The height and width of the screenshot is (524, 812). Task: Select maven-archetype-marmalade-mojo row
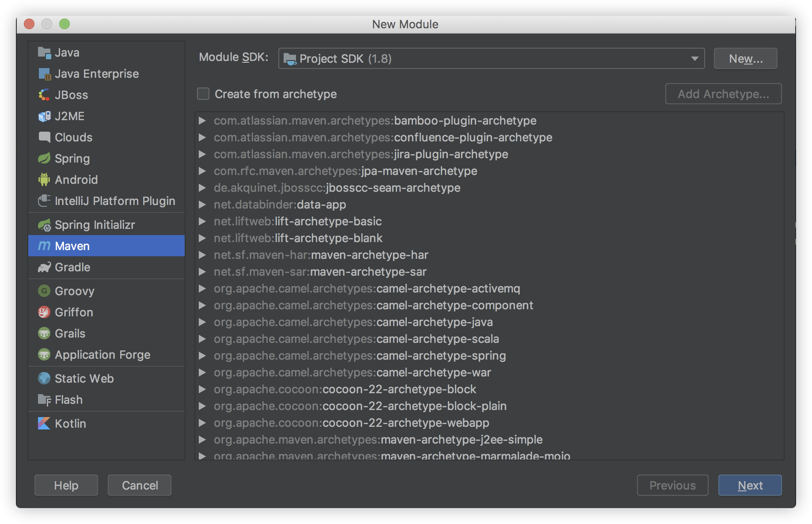tap(489, 454)
